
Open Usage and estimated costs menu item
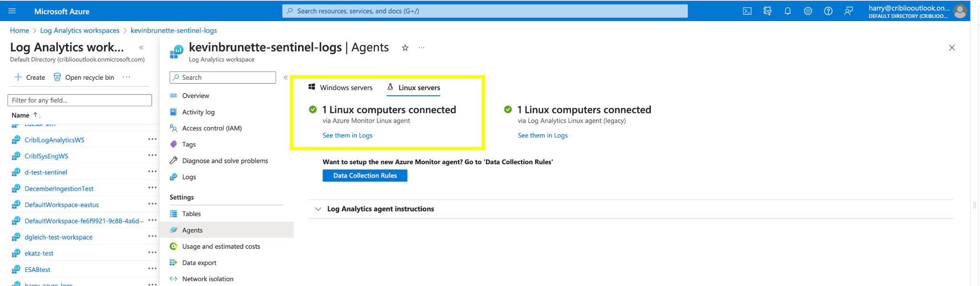[221, 246]
